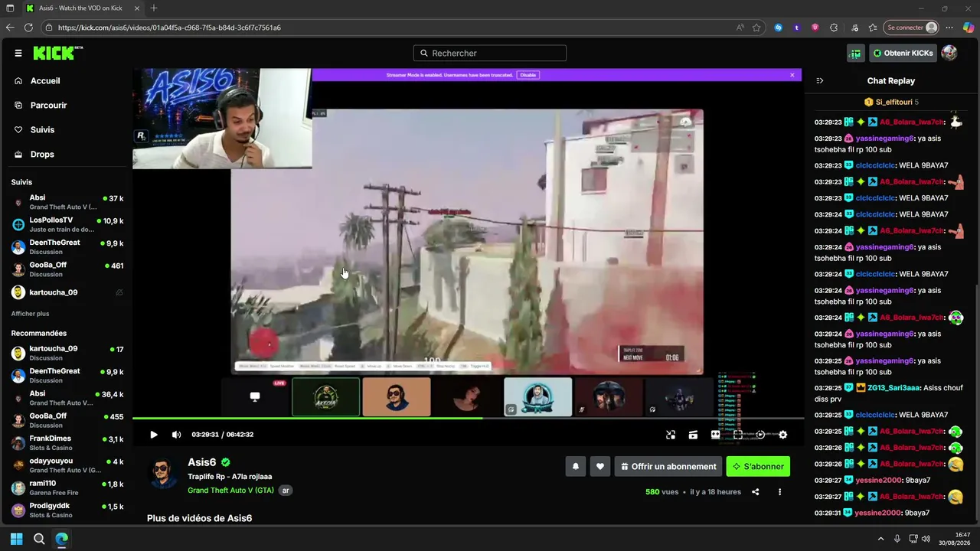Open odayyouyou recommended channel
Image resolution: width=980 pixels, height=551 pixels.
click(67, 465)
